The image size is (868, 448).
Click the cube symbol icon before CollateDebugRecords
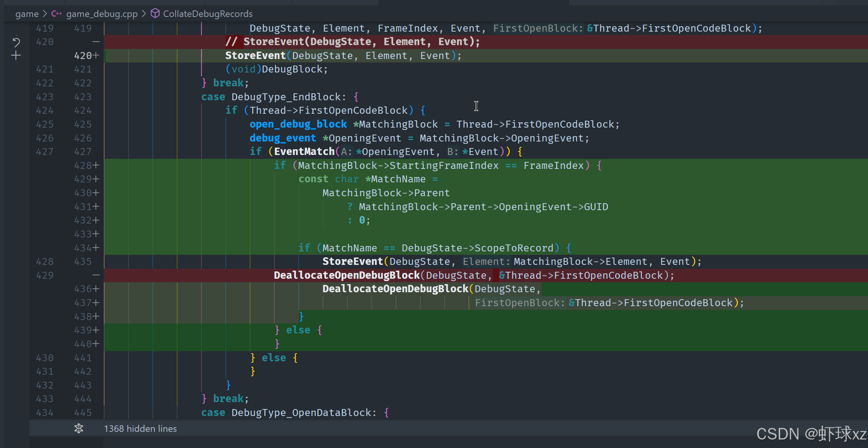tap(155, 13)
